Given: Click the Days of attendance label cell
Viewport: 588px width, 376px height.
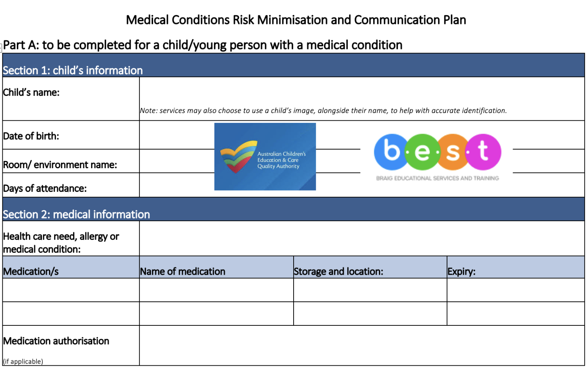Looking at the screenshot, I should coord(71,188).
